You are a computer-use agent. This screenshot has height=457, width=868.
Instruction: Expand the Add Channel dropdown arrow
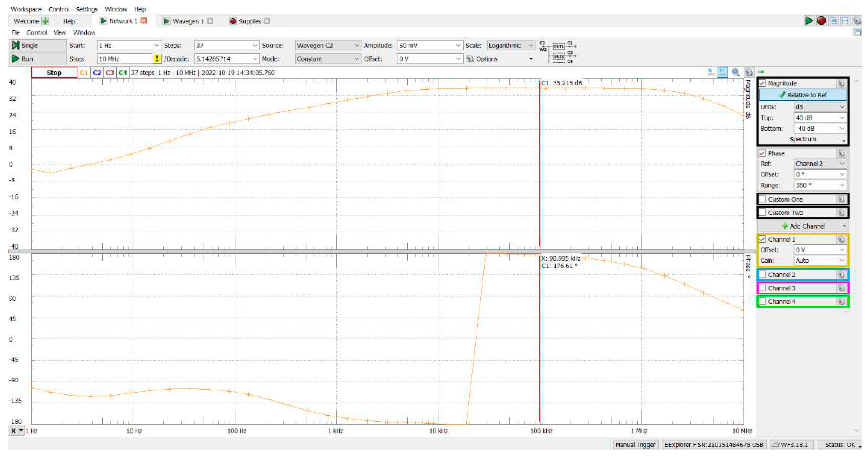click(844, 226)
